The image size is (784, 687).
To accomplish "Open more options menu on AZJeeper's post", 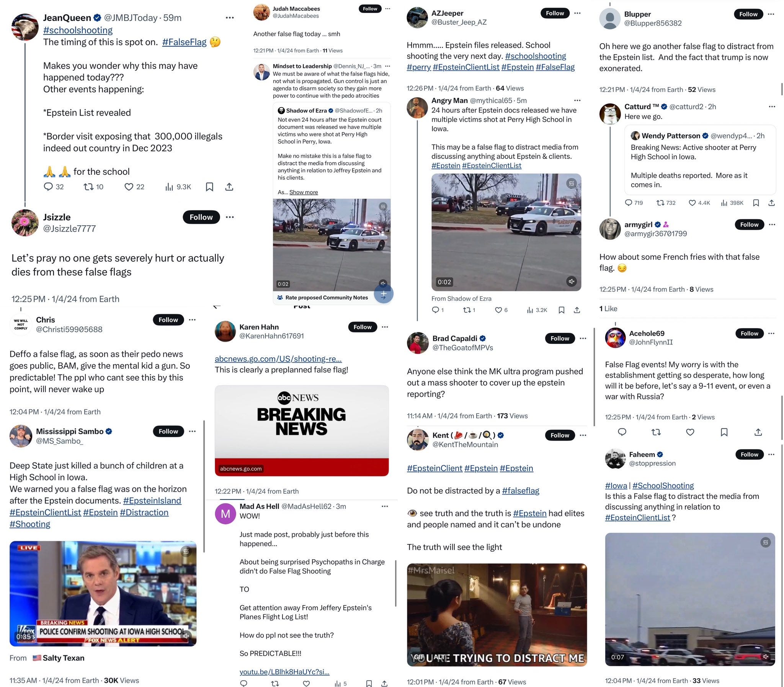I will pyautogui.click(x=577, y=13).
